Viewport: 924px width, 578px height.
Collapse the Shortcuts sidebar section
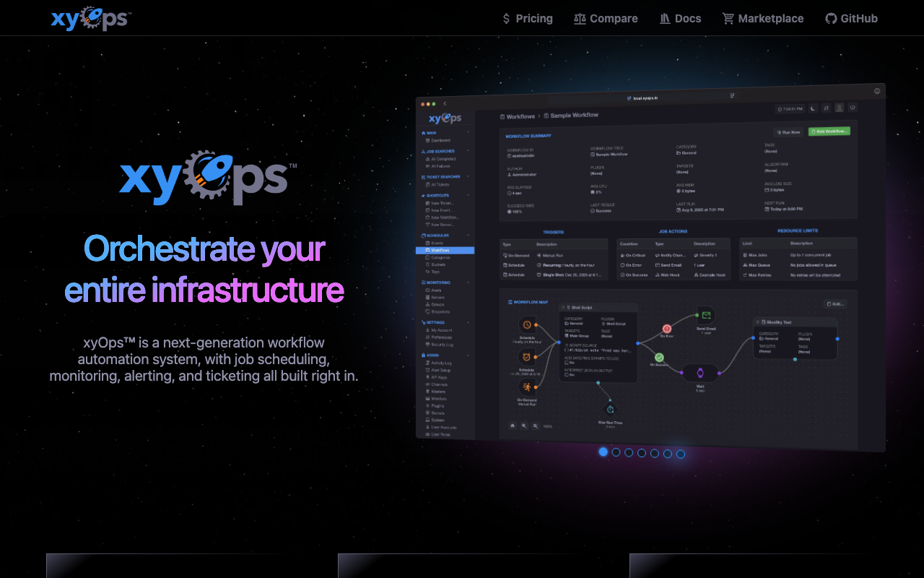[x=468, y=195]
